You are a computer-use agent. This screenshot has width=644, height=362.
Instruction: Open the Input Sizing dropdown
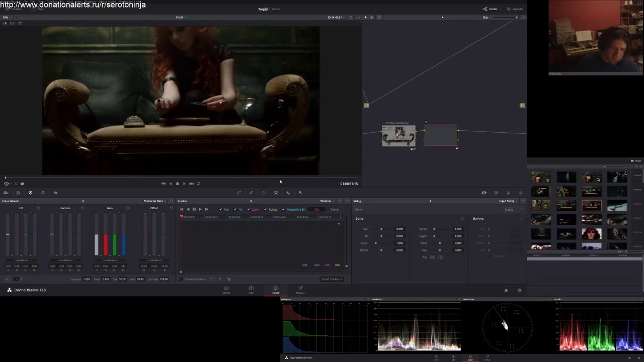point(508,201)
